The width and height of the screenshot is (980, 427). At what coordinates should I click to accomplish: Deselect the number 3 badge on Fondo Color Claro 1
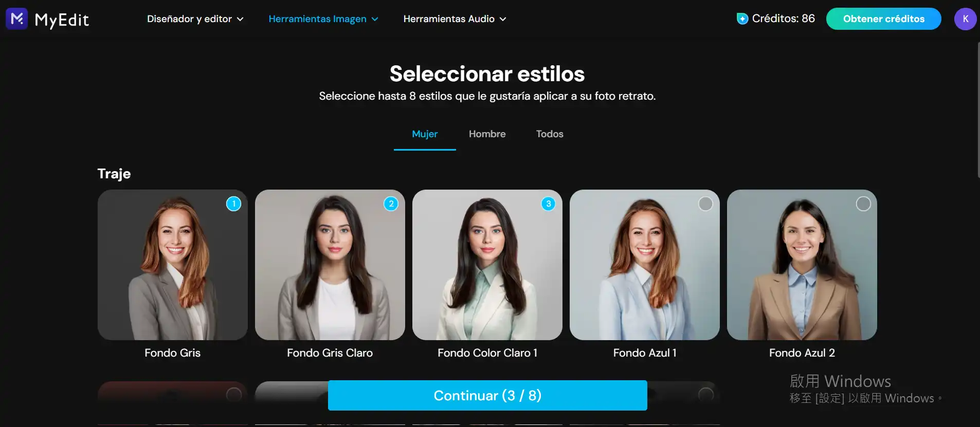[548, 204]
